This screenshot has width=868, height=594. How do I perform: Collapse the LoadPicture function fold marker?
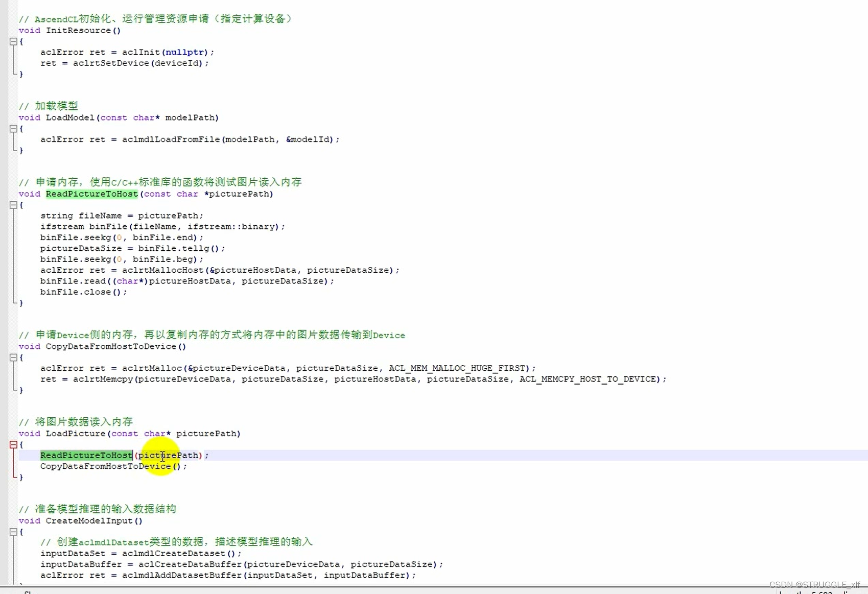tap(13, 444)
